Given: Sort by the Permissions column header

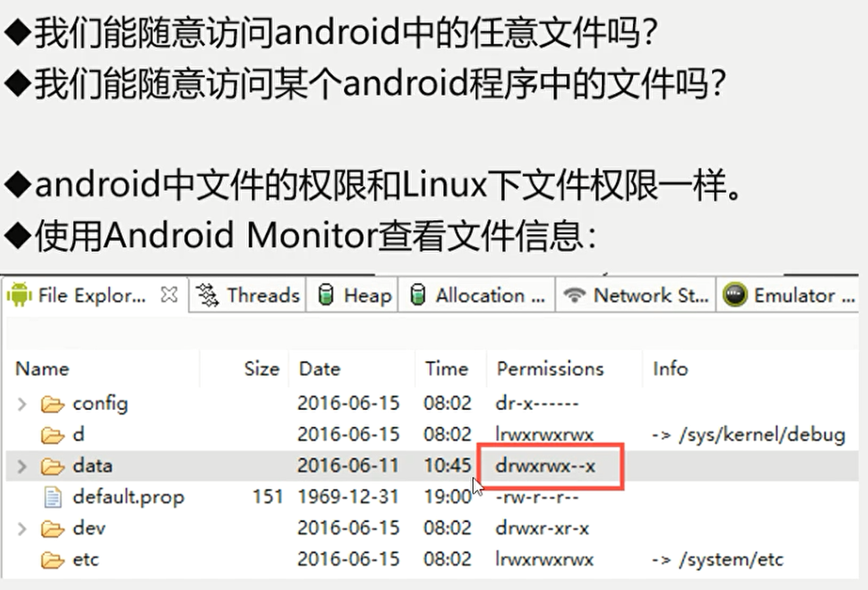Looking at the screenshot, I should [551, 369].
